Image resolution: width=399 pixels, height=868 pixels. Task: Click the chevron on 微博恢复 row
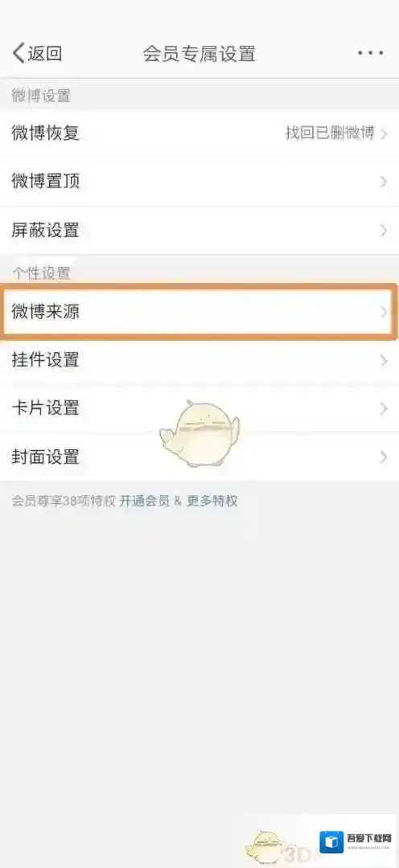[x=384, y=133]
